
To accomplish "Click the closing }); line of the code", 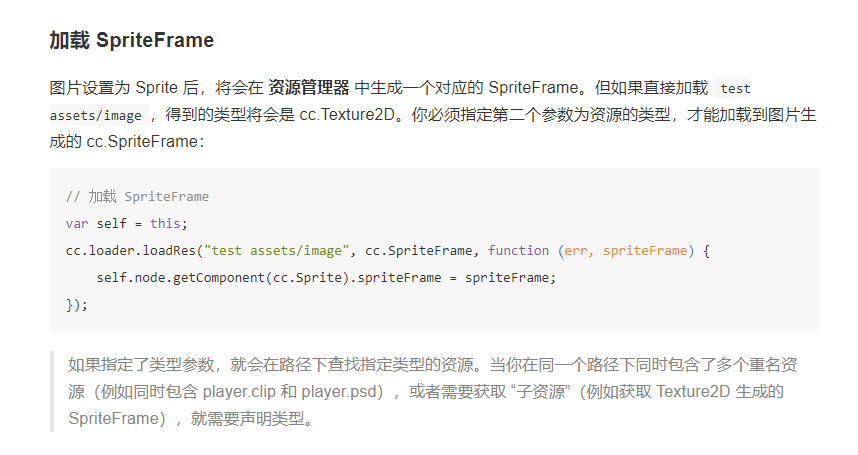I will 77,304.
